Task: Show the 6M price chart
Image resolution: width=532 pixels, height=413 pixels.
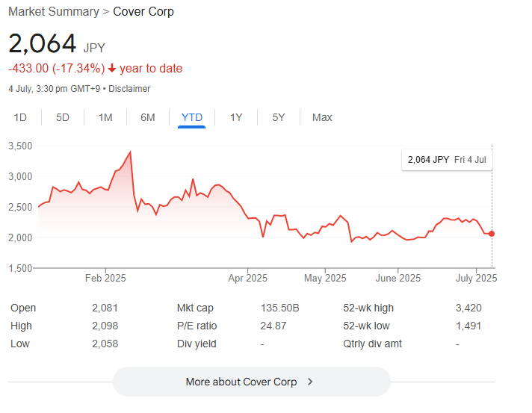Action: click(x=148, y=117)
